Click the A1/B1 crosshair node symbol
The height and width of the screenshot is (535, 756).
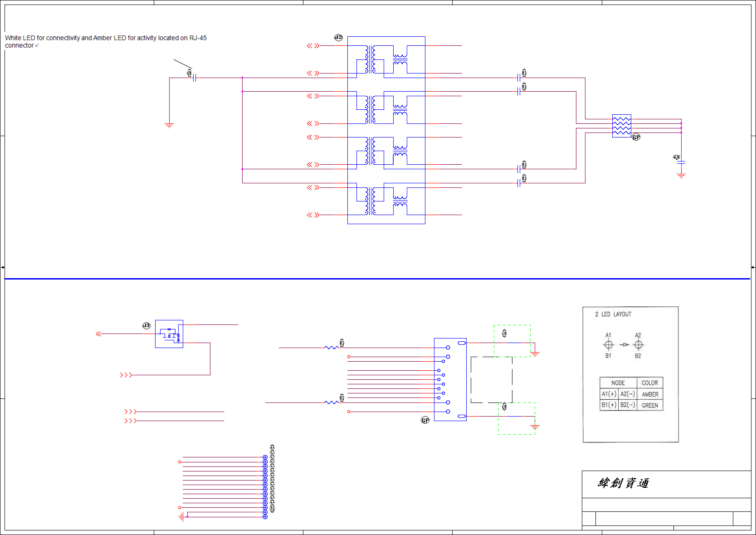[x=609, y=345]
